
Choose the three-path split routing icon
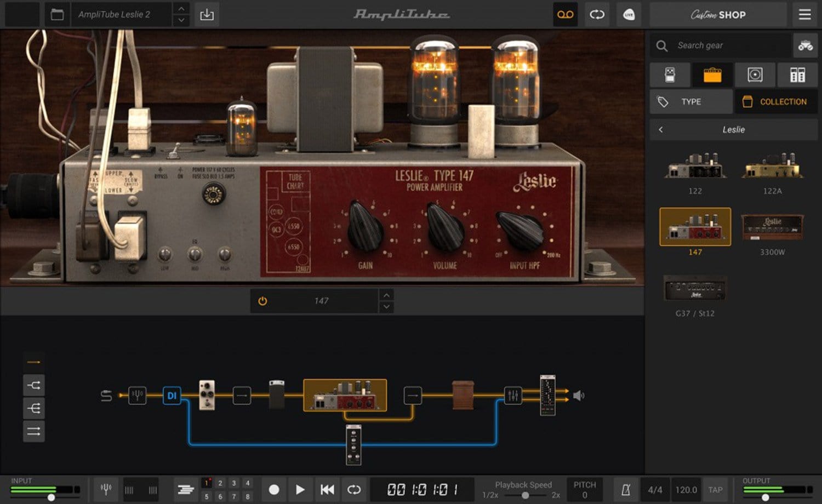[x=33, y=408]
